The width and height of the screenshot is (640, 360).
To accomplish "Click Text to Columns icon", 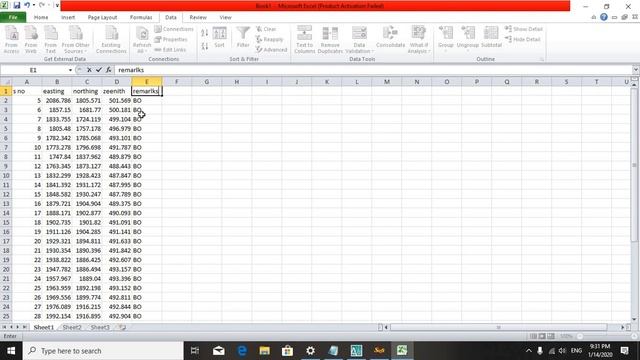I will coord(304,40).
